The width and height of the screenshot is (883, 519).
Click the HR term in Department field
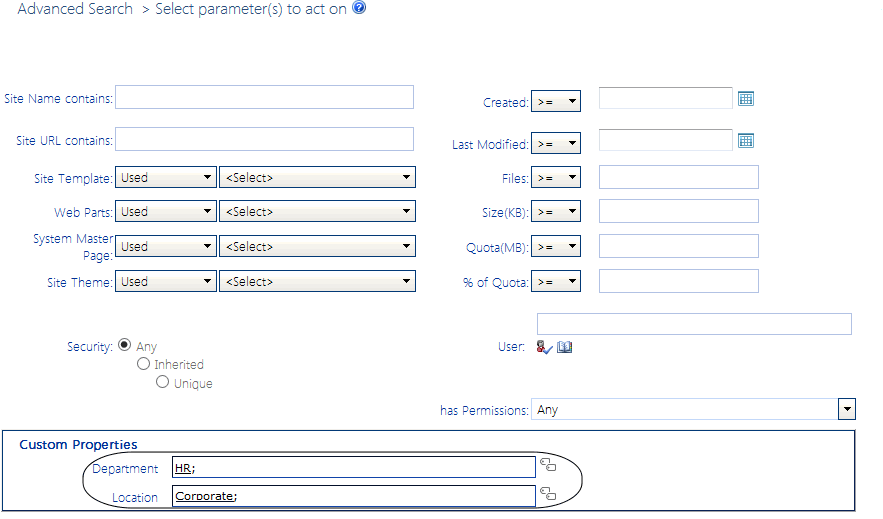coord(183,467)
